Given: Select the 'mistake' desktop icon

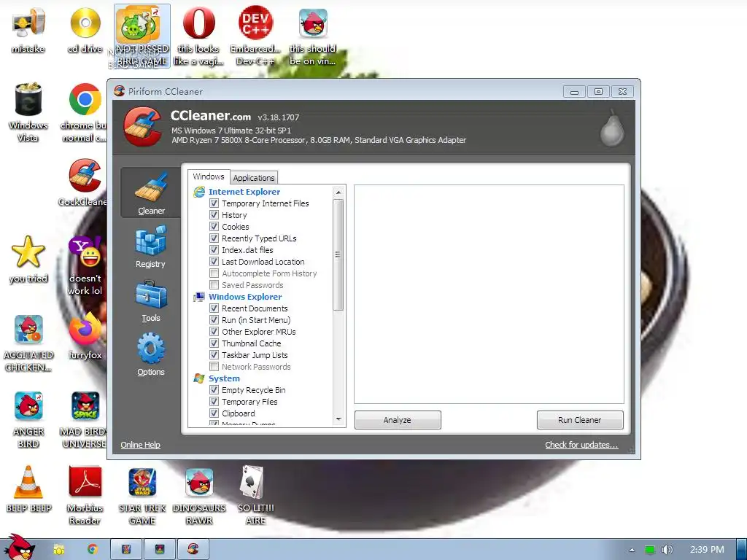Looking at the screenshot, I should 28,31.
